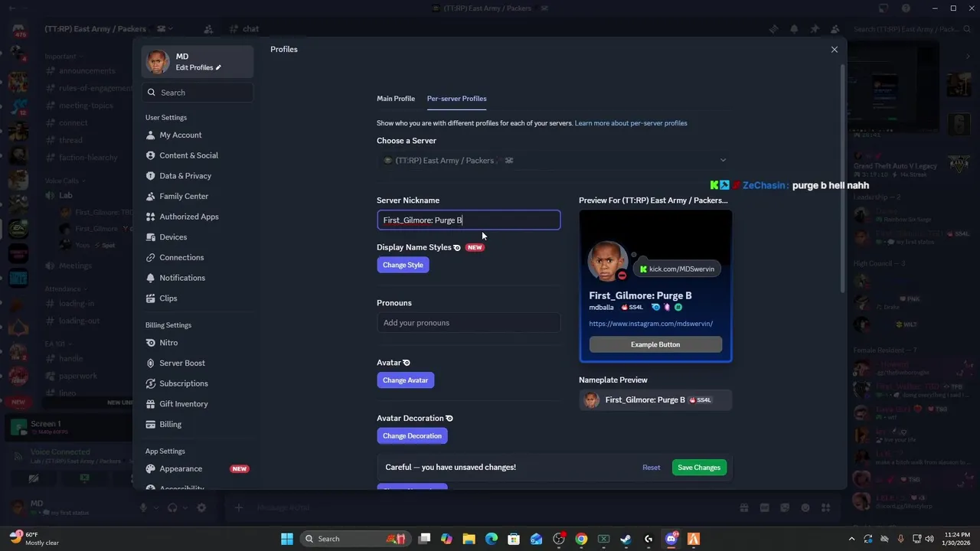Image resolution: width=980 pixels, height=551 pixels.
Task: Click the MD user avatar in sidebar
Action: pyautogui.click(x=158, y=62)
